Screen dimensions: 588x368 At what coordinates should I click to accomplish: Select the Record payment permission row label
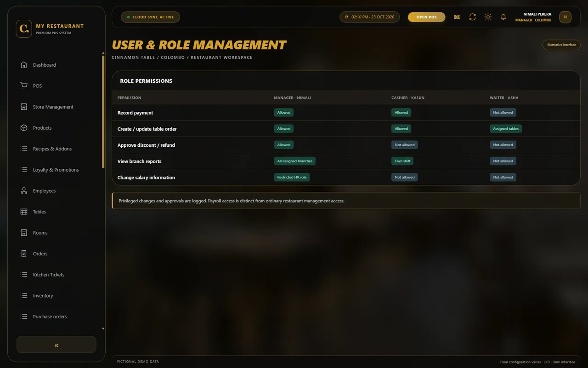(x=135, y=113)
